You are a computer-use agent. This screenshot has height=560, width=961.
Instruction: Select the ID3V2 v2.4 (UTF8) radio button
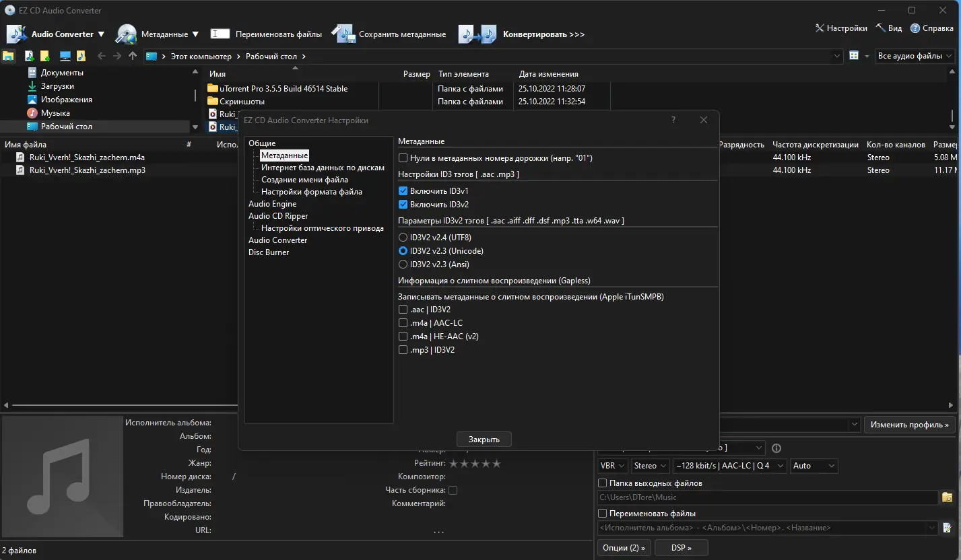click(403, 238)
